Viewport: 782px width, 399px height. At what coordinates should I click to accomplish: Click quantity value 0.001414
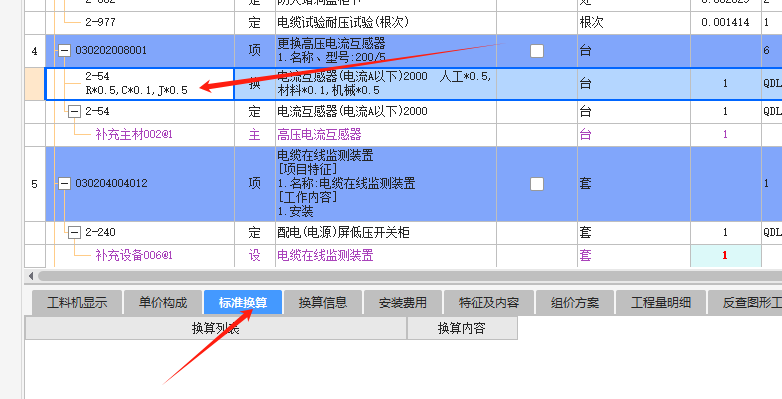click(725, 22)
